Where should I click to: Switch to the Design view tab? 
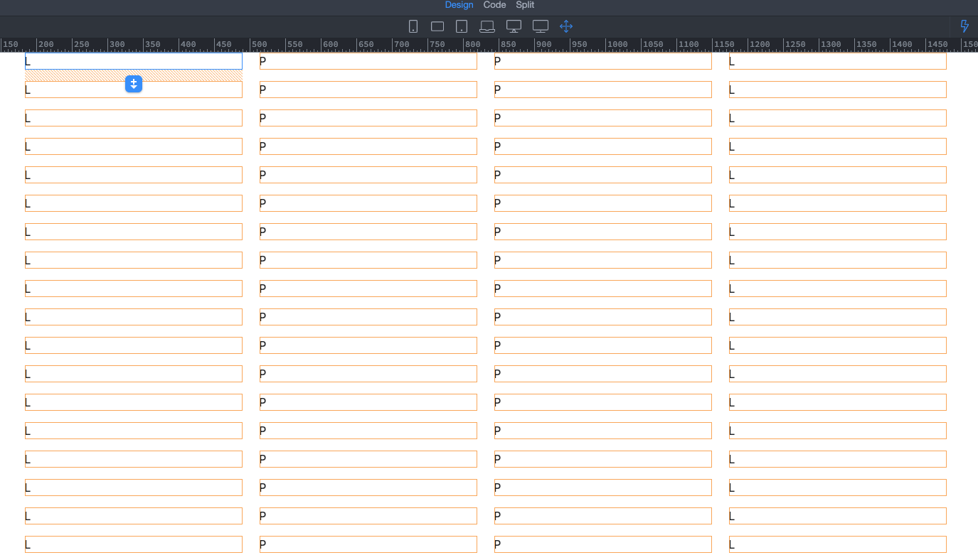click(x=459, y=5)
